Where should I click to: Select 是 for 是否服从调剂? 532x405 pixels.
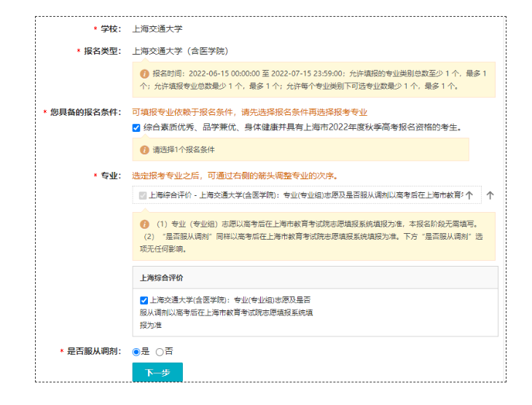click(136, 352)
